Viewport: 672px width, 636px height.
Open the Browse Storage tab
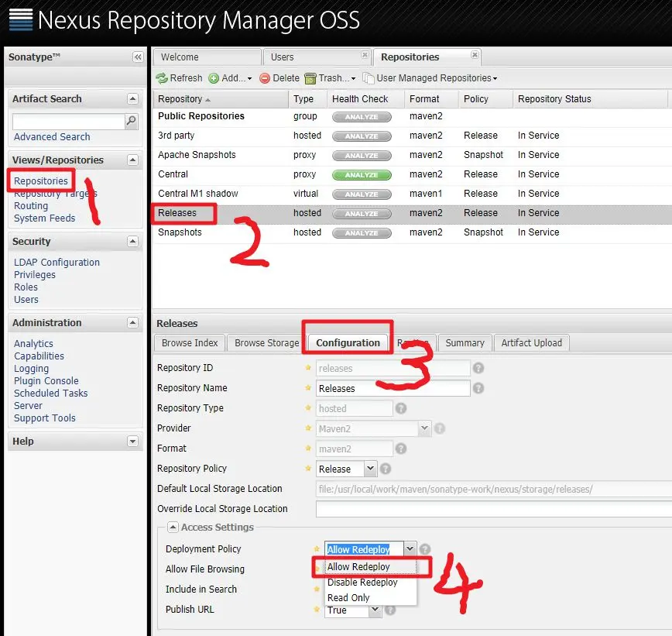click(x=266, y=343)
